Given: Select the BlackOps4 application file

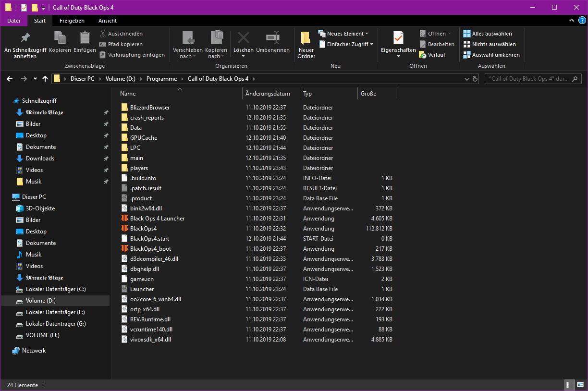Looking at the screenshot, I should (143, 229).
